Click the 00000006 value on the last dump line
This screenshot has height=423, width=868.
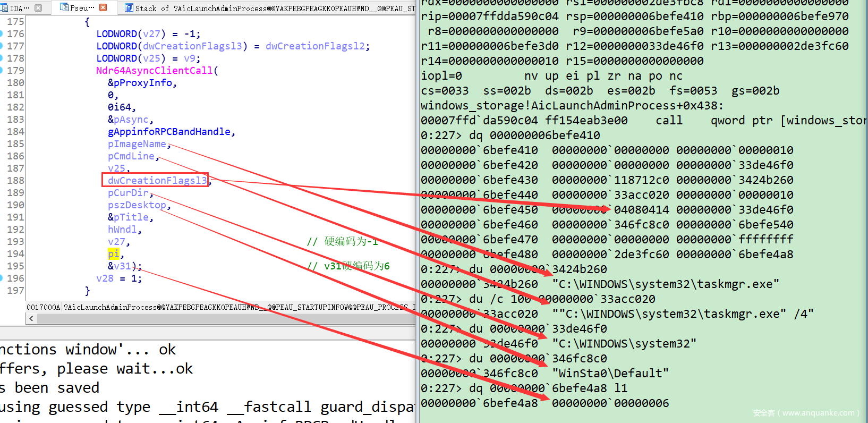pos(641,403)
